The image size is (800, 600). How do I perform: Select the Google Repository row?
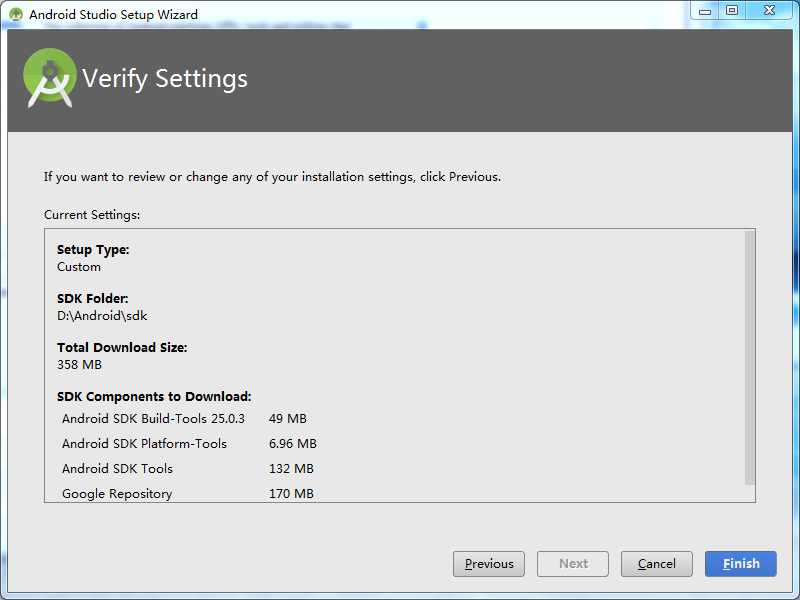[x=188, y=494]
